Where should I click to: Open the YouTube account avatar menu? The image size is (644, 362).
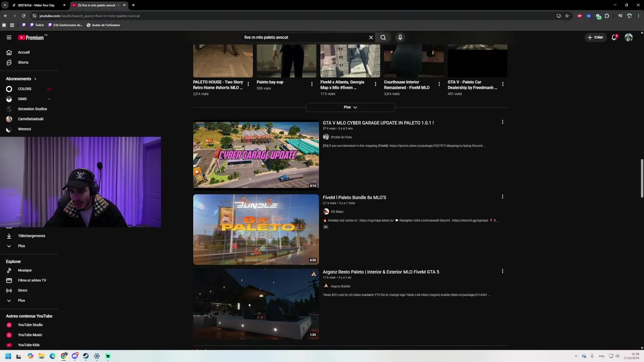click(628, 37)
